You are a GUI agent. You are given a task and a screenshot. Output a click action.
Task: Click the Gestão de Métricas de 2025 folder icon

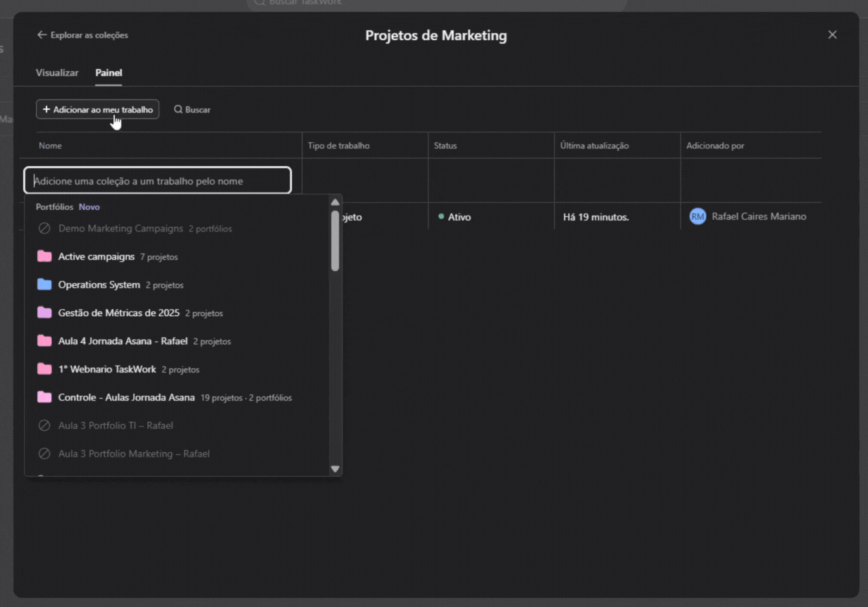tap(44, 313)
